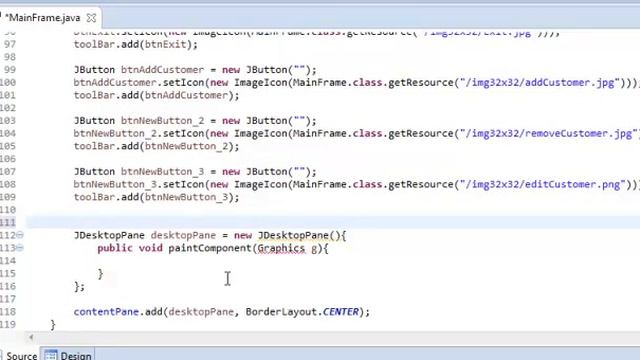Switch to the Source tab
The height and width of the screenshot is (360, 640).
coord(20,356)
